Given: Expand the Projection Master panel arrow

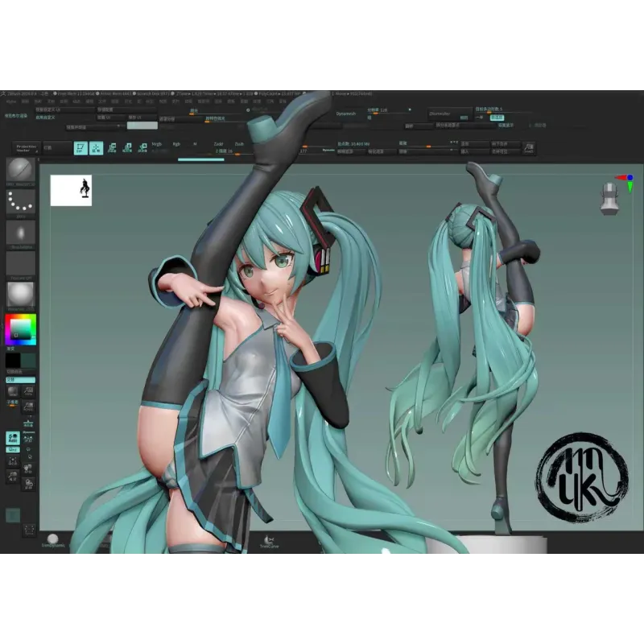Looking at the screenshot, I should [x=35, y=151].
